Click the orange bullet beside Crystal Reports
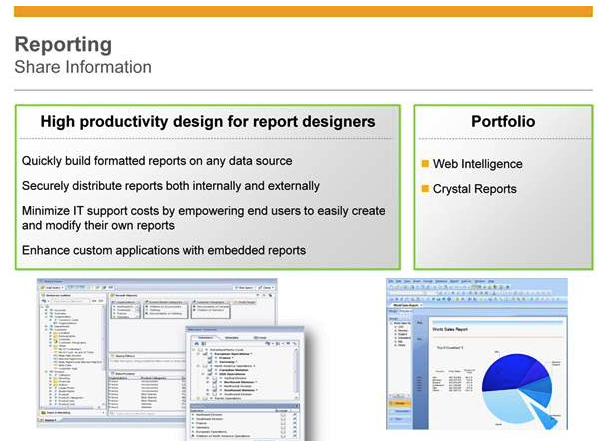The height and width of the screenshot is (441, 598). click(425, 188)
